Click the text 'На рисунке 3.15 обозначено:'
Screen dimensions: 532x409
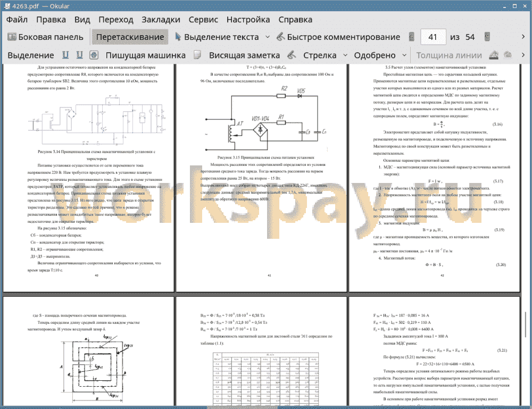[x=62, y=228]
